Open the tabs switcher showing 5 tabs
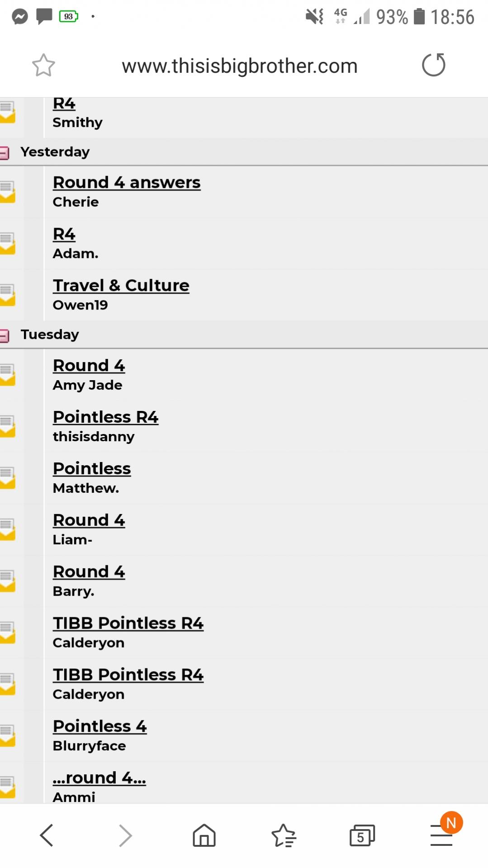Screen dimensions: 488x868 coord(362,835)
